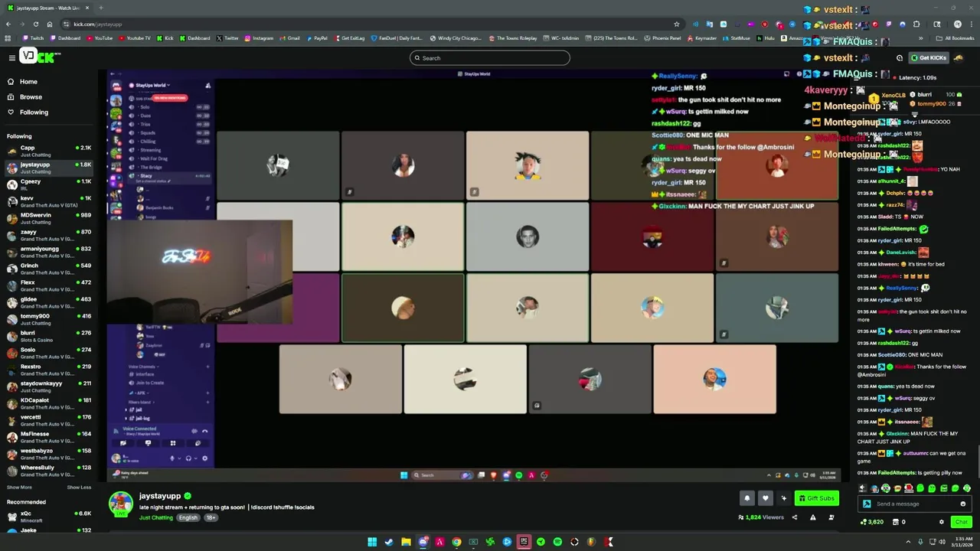Screen dimensions: 980x551
Task: Click the moderator hammer icon in message box
Action: click(x=867, y=504)
